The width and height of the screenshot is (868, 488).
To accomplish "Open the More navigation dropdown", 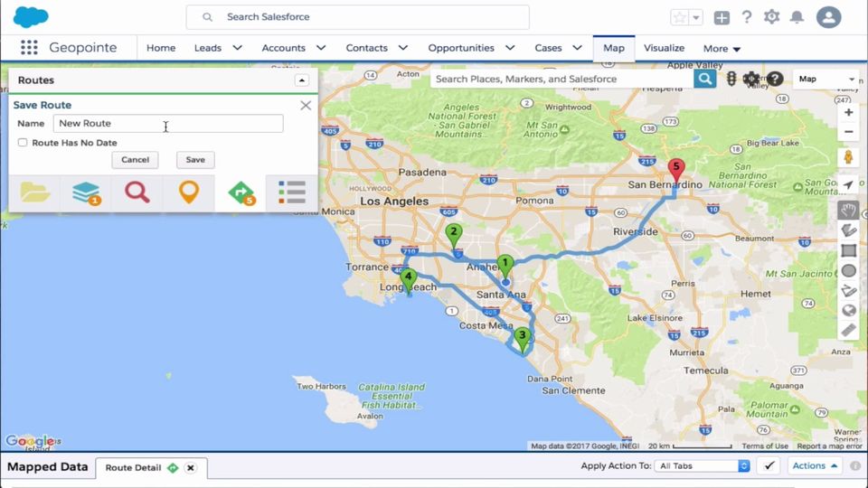I will [722, 49].
